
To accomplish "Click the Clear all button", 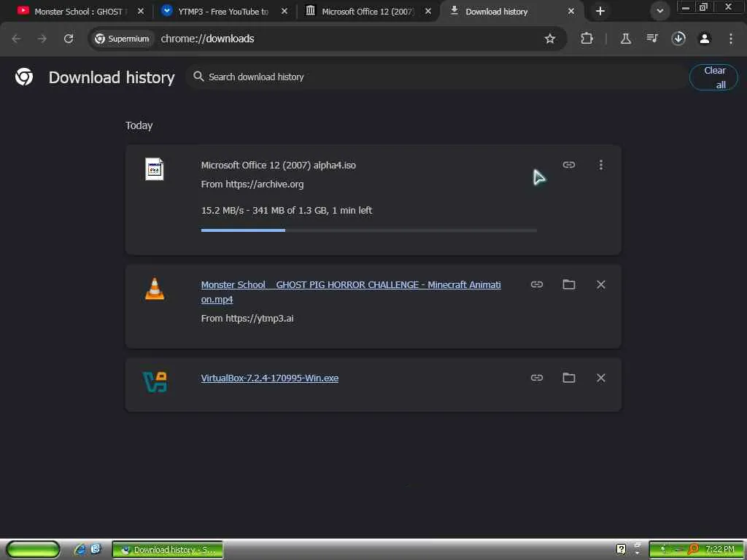I will (713, 77).
